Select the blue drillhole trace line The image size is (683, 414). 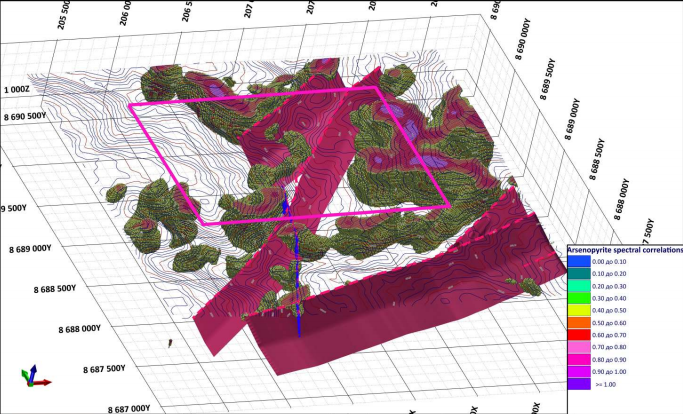tap(293, 261)
